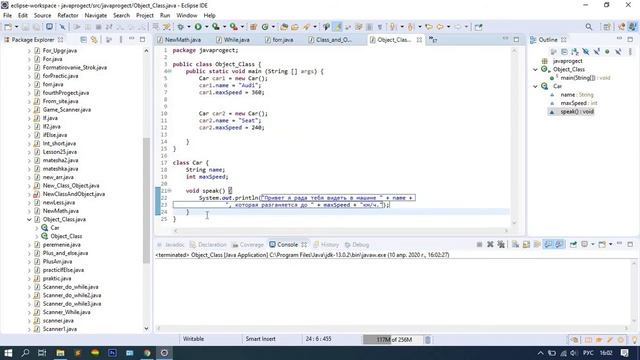640x360 pixels.
Task: Open the Source menu
Action: (42, 16)
